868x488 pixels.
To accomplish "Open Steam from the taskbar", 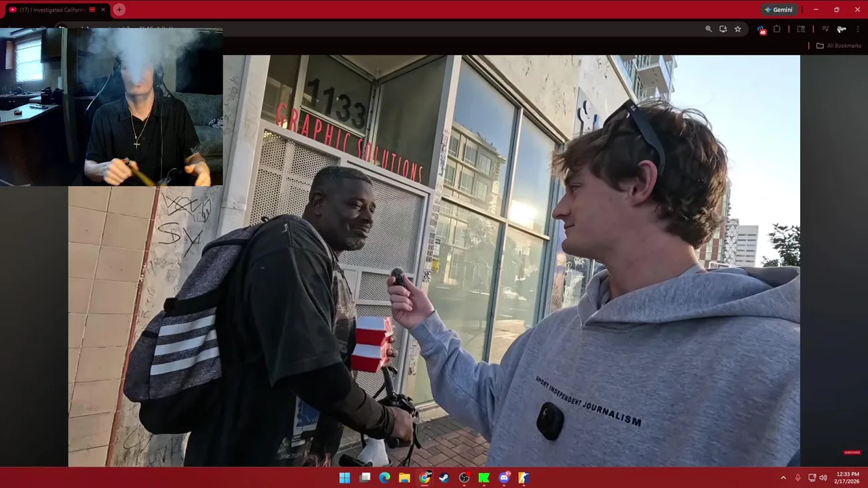I will 444,478.
